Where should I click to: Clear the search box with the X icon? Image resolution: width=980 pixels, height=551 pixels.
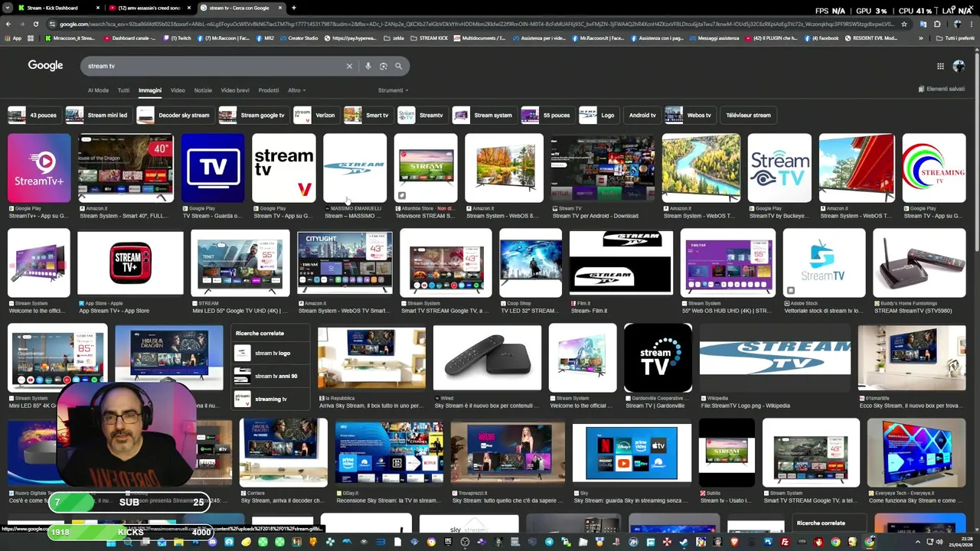[349, 66]
